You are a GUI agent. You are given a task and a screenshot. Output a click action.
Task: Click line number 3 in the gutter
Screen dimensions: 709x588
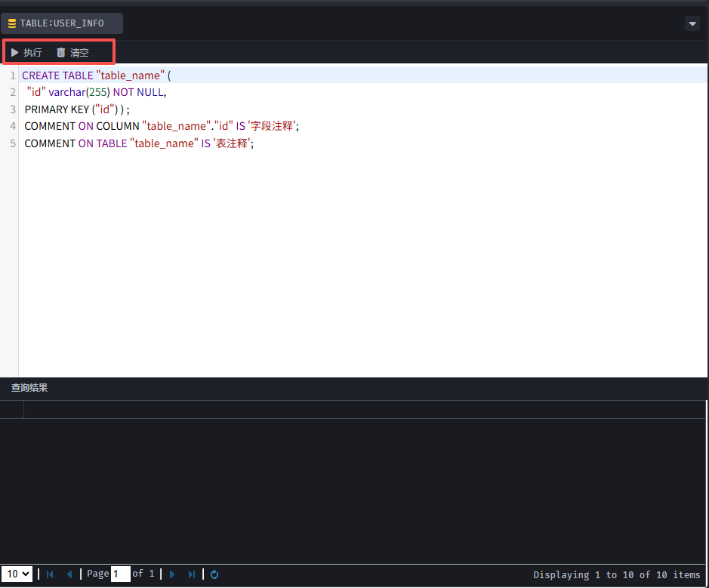[x=13, y=109]
